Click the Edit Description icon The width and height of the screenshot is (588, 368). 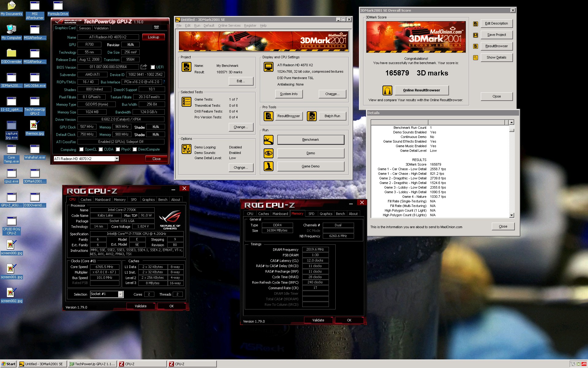tap(476, 24)
